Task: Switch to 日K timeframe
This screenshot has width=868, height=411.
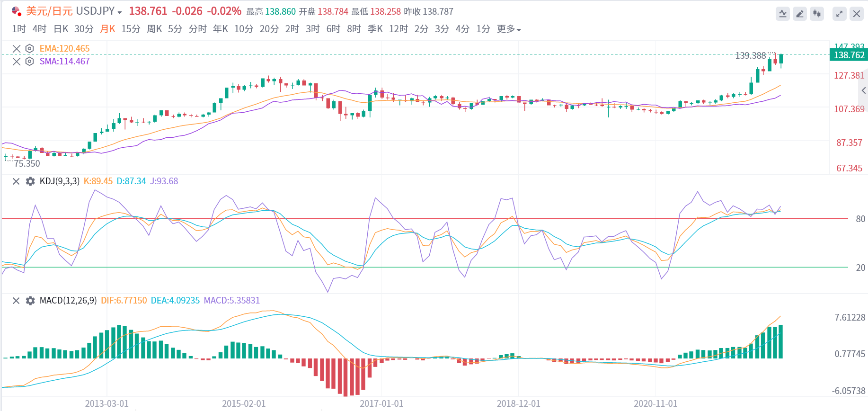Action: click(x=61, y=29)
